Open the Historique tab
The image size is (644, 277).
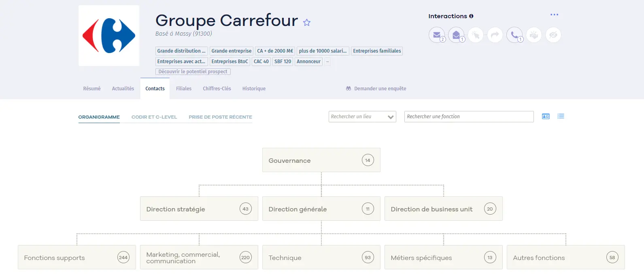pyautogui.click(x=254, y=88)
